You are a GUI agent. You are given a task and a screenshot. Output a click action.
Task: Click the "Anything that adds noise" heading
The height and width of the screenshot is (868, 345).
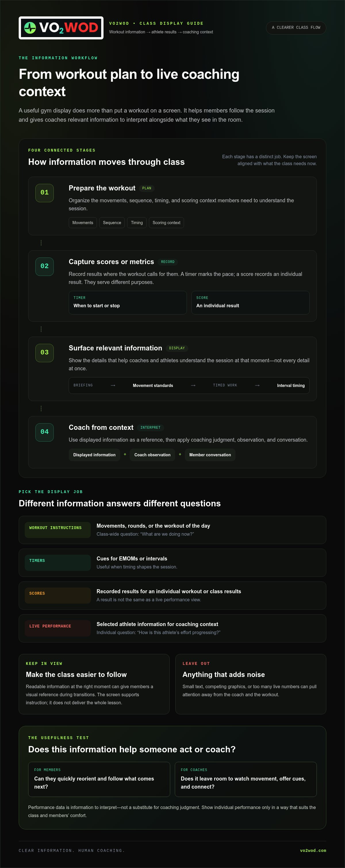(x=223, y=675)
